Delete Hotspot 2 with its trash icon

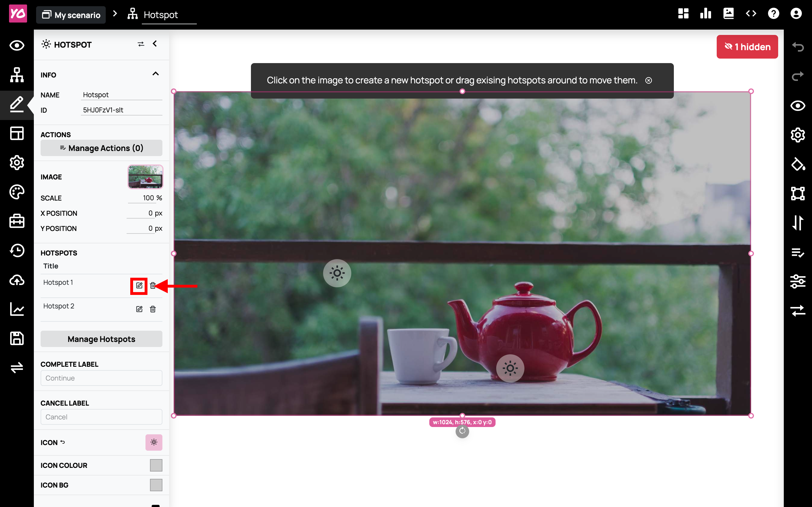click(x=153, y=309)
